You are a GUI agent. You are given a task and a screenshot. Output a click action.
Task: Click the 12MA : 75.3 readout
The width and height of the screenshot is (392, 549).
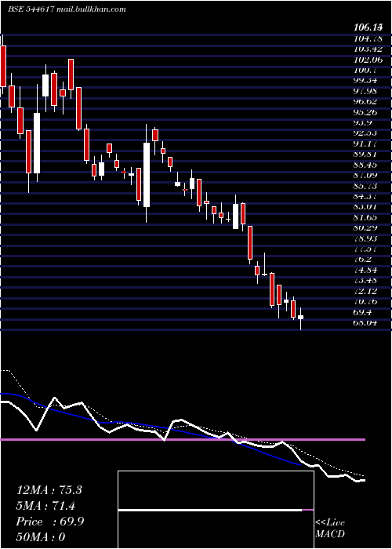coord(49,490)
